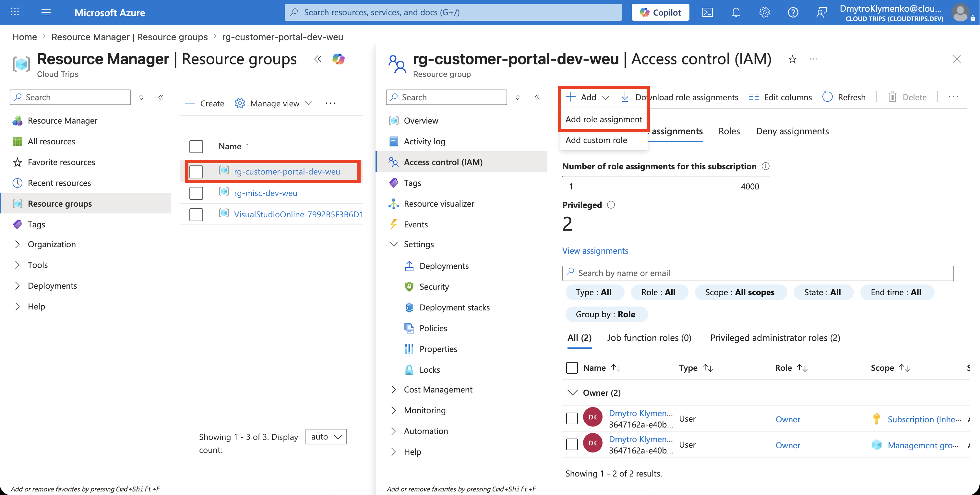
Task: Open Recent resources in left menu
Action: (59, 183)
